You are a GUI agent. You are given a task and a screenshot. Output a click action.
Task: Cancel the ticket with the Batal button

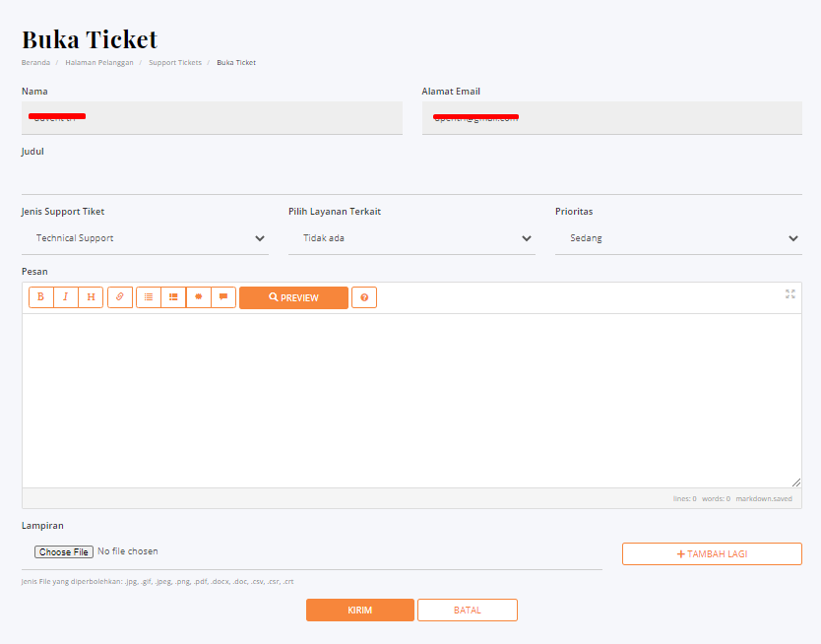[468, 610]
